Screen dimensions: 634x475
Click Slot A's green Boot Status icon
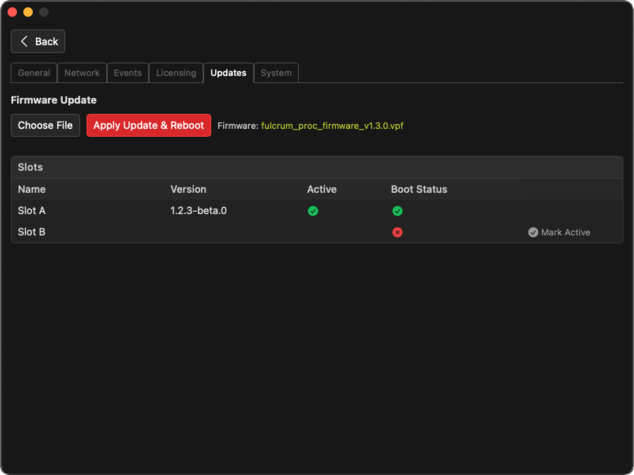[x=397, y=211]
